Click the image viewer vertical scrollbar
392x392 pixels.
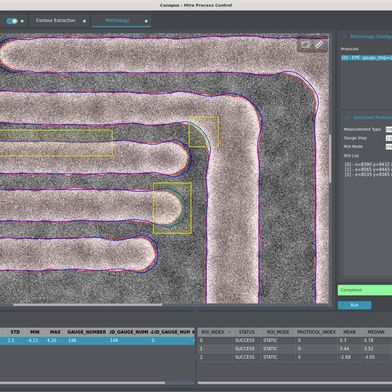coord(331,158)
